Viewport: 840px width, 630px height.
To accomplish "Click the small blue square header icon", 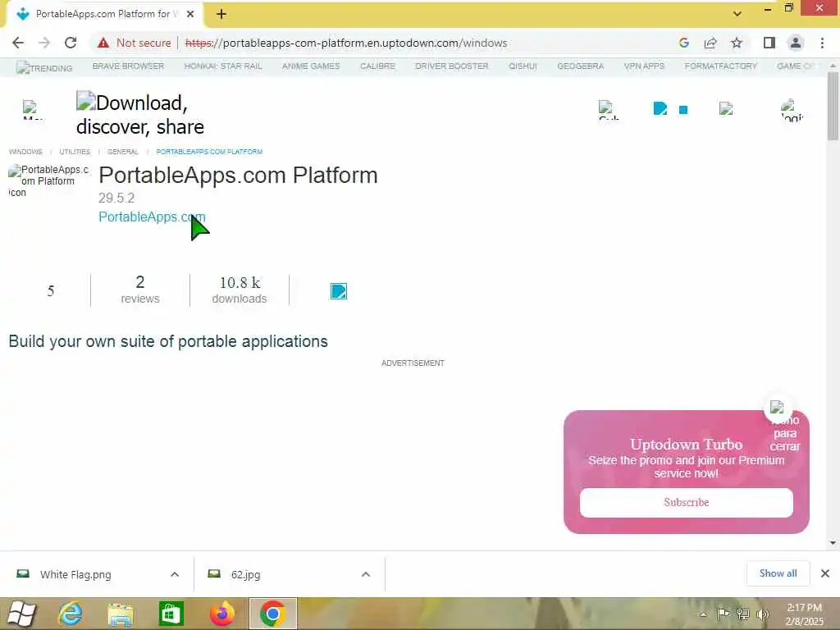I will 683,110.
